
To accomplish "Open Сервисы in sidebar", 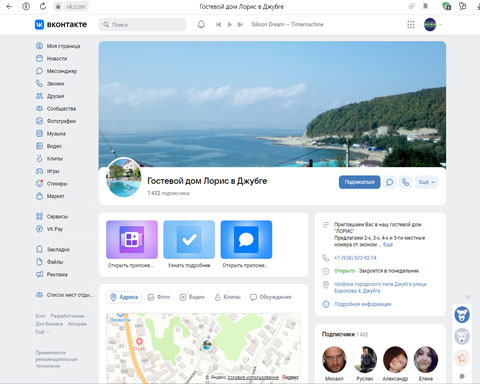I will [52, 217].
